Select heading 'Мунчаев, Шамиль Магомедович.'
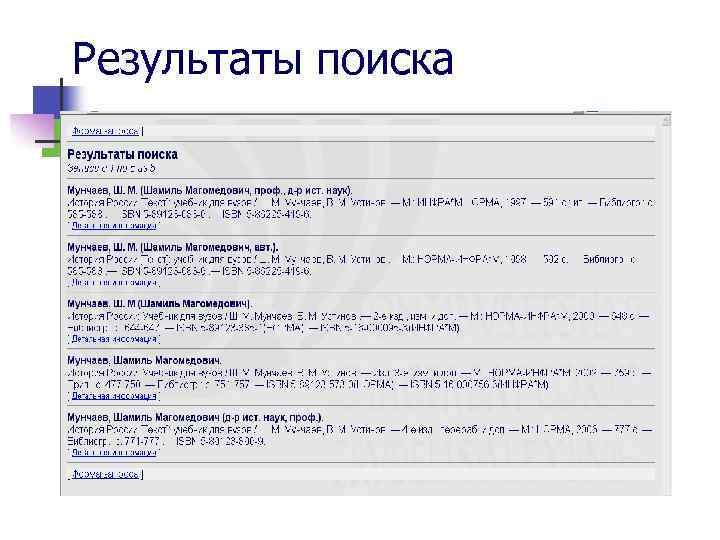The image size is (720, 540). coord(145,360)
